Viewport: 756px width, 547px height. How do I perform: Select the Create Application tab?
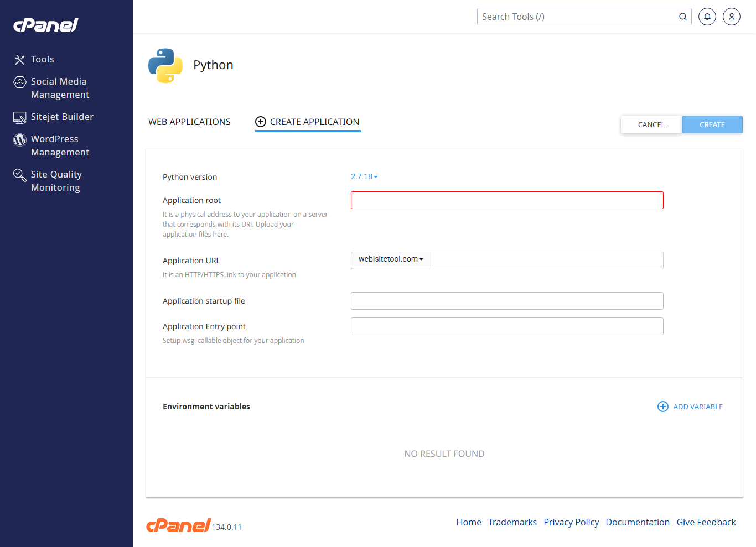click(308, 122)
